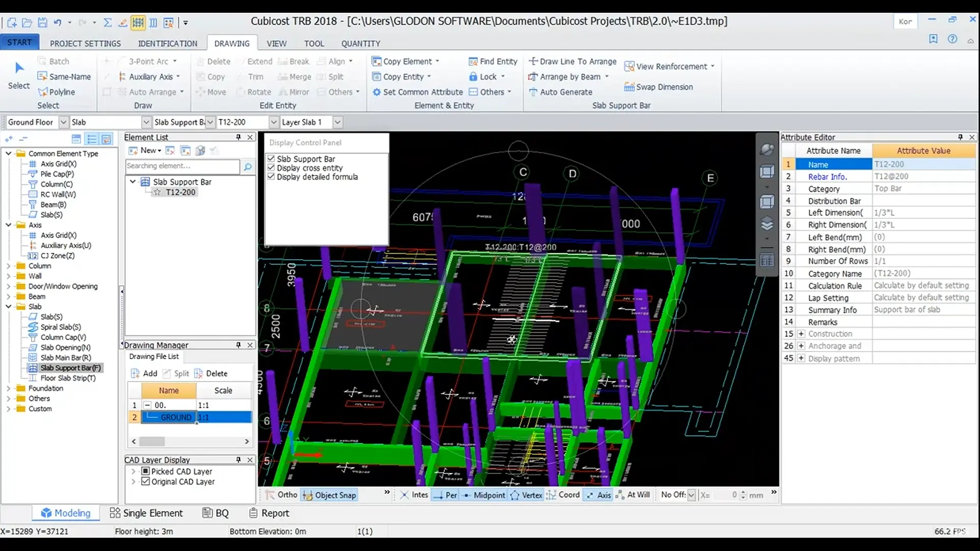Click the Auto Generate slab support bar icon

(533, 92)
